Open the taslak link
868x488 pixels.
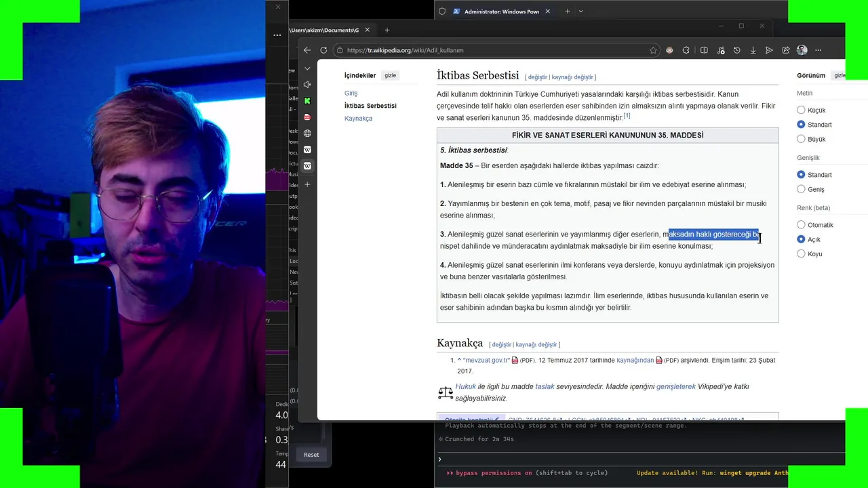545,386
